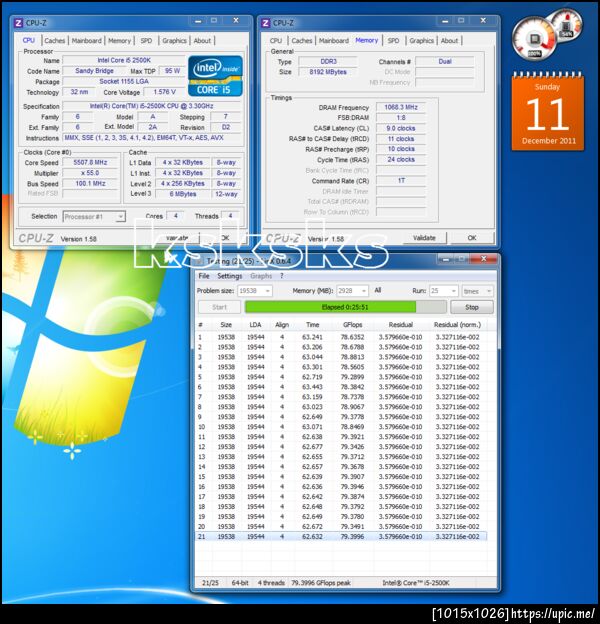Click Stop button in LinX
Screen dimensions: 600x624
pyautogui.click(x=472, y=307)
